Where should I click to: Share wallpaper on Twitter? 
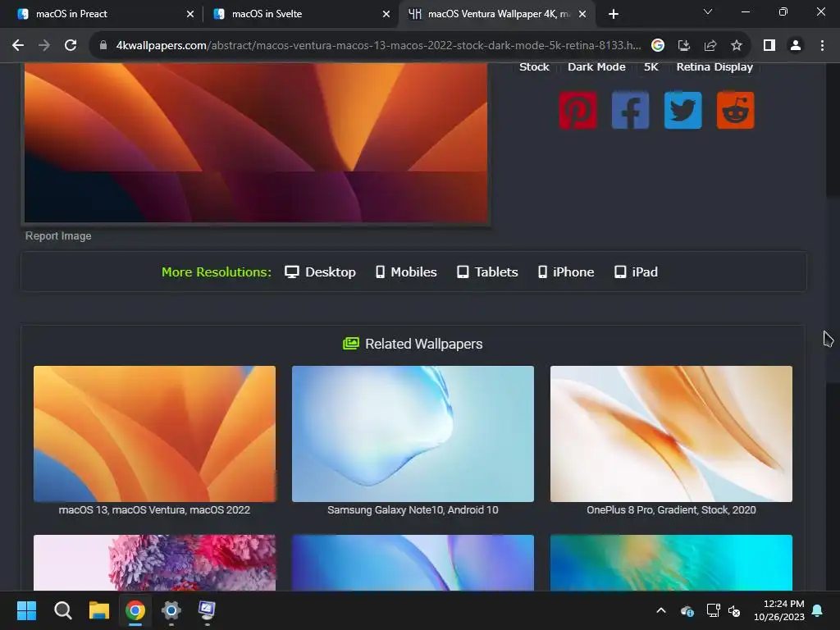click(x=682, y=111)
